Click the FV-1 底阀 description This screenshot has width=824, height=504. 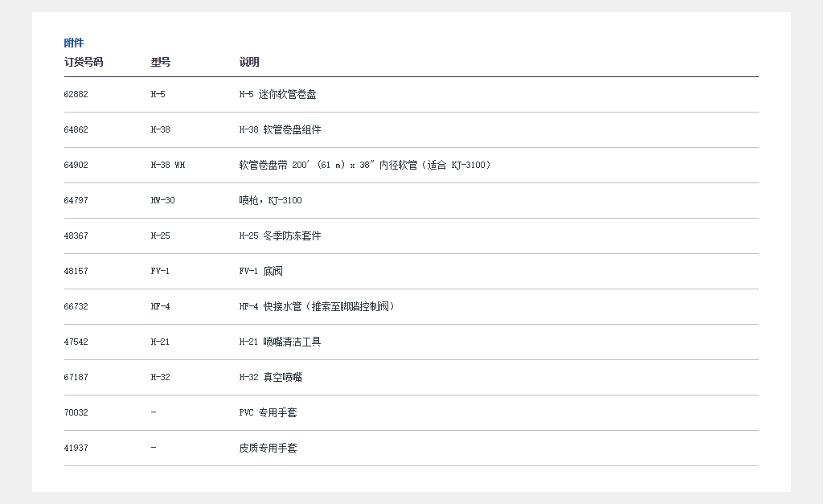(x=261, y=271)
